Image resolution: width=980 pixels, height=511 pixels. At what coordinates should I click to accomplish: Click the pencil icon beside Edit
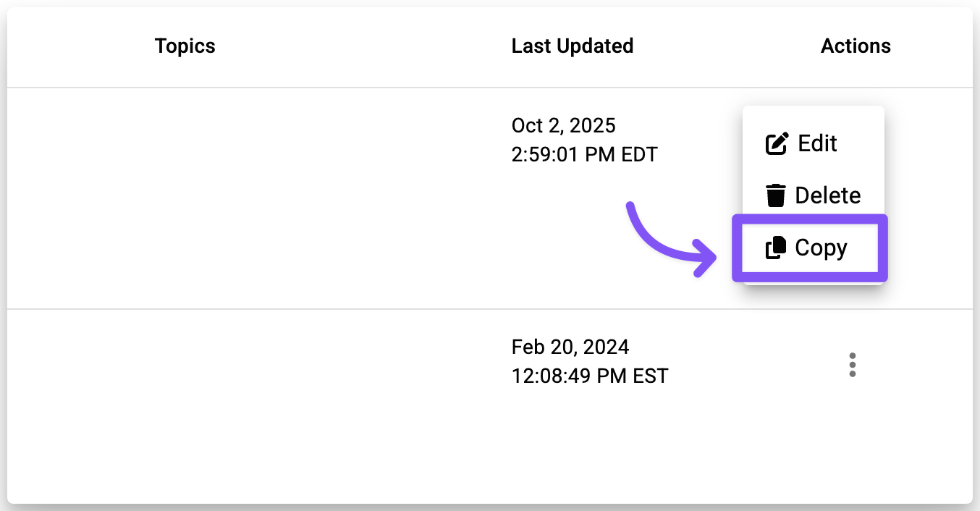click(776, 143)
